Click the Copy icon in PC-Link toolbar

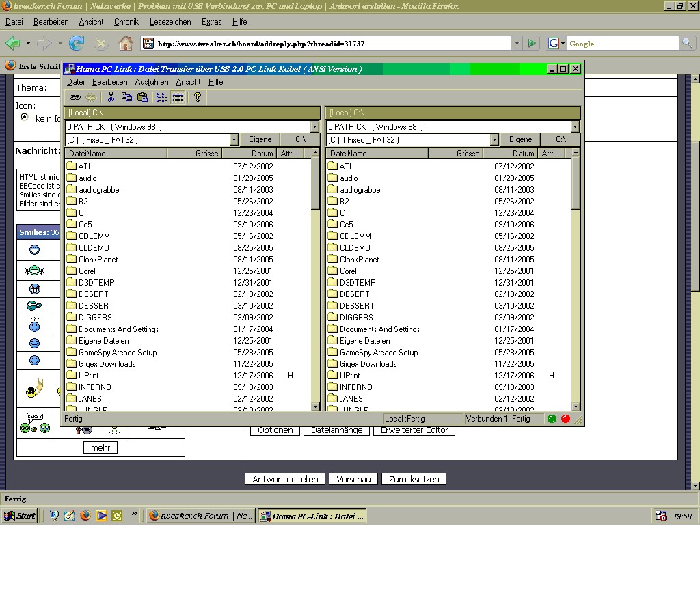[126, 97]
